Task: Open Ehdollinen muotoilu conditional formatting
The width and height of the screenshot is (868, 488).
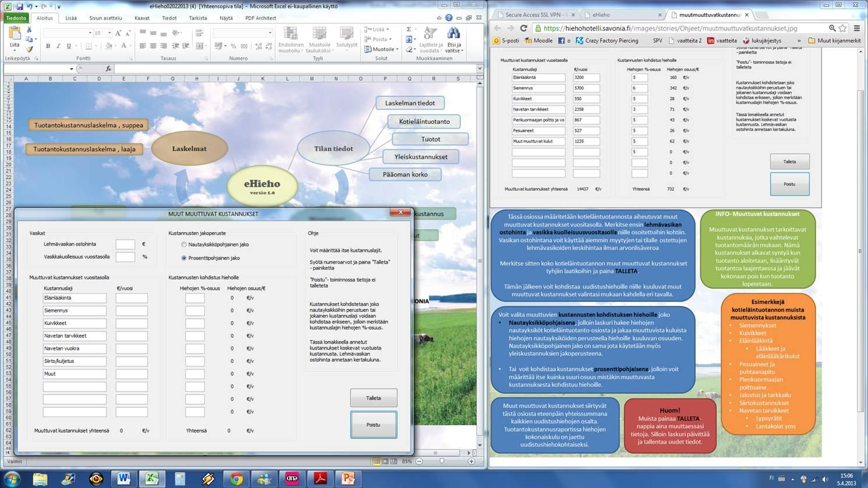Action: click(x=290, y=40)
